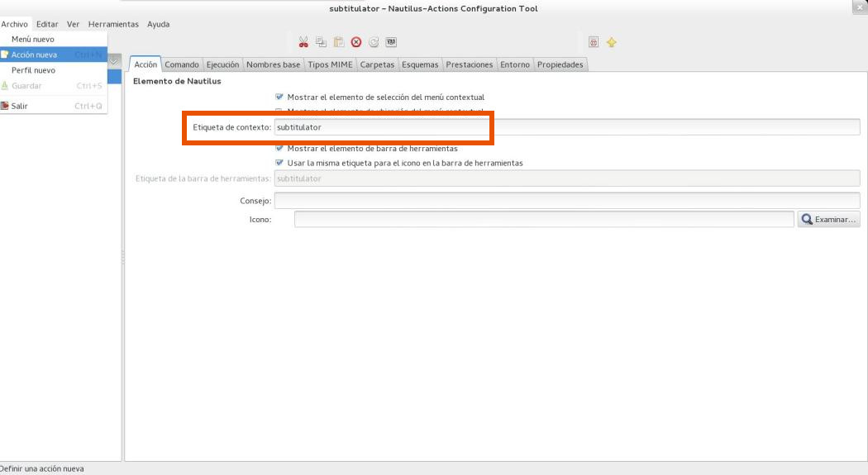Image resolution: width=868 pixels, height=475 pixels.
Task: Switch to the Nombres base tab
Action: (x=273, y=64)
